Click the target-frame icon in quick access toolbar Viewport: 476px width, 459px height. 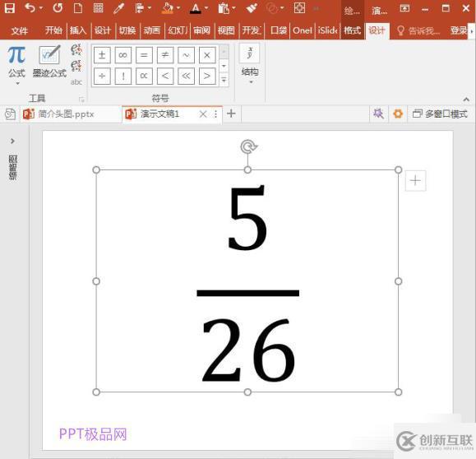point(299,8)
